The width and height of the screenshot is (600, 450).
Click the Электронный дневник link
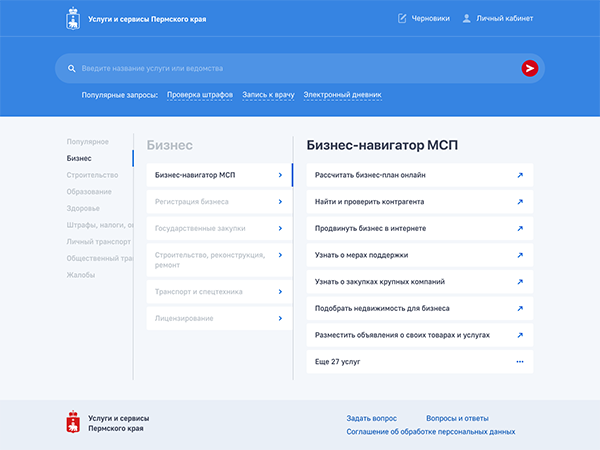click(x=342, y=95)
